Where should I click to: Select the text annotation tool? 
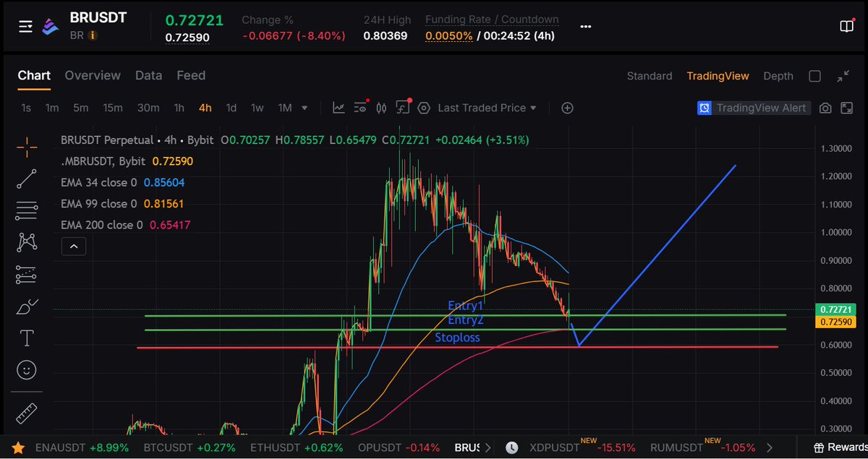click(27, 338)
